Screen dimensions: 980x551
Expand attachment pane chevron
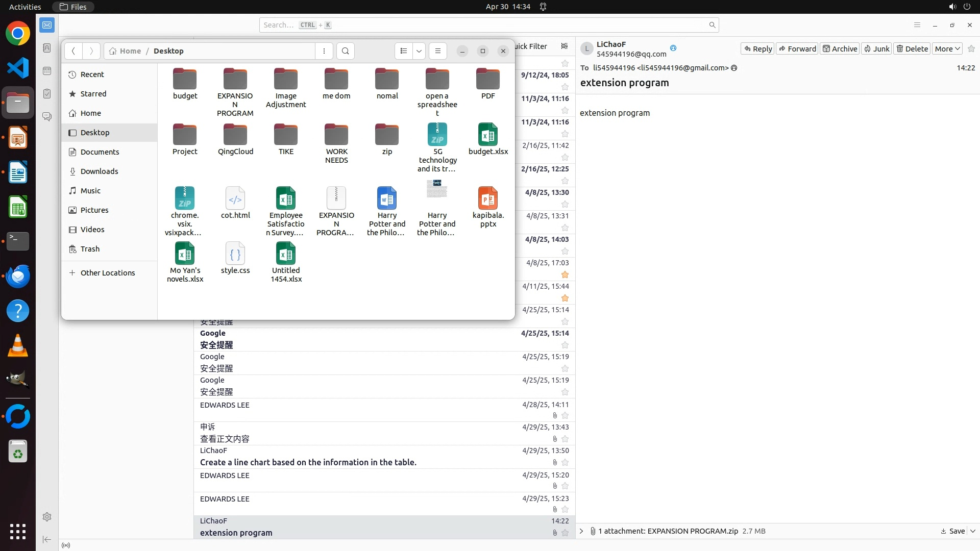point(581,531)
